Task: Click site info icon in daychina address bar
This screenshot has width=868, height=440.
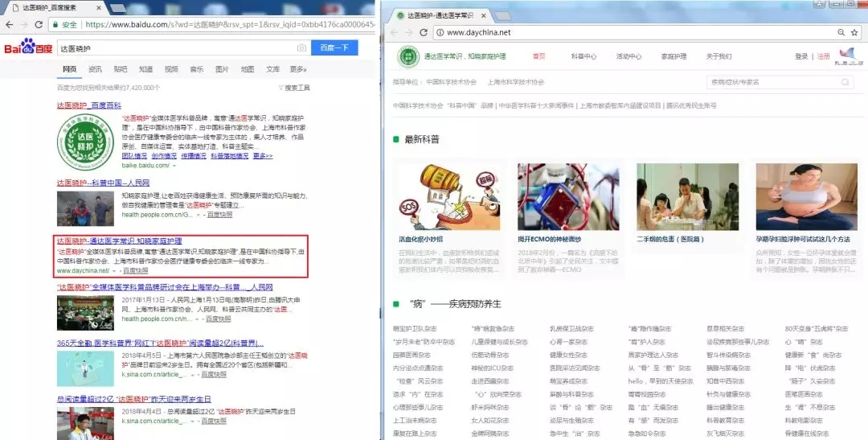Action: pos(440,33)
